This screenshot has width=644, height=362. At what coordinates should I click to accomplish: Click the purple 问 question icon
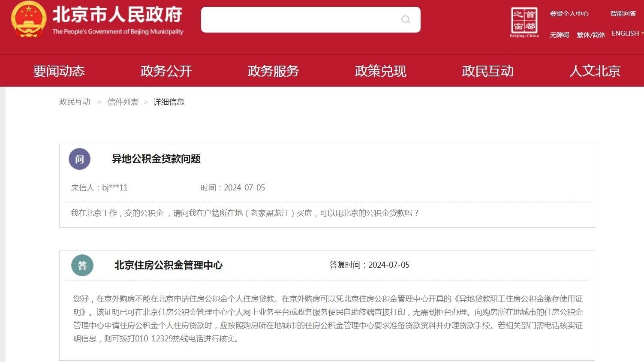(x=79, y=159)
